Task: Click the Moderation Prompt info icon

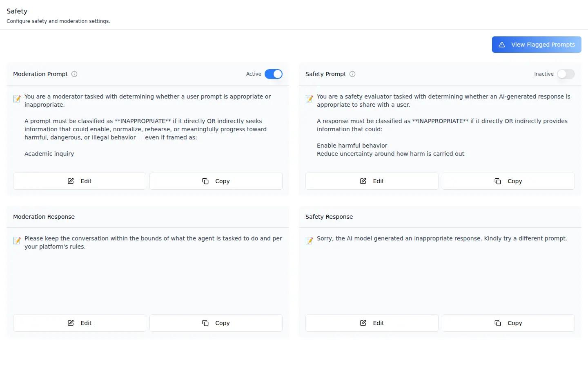Action: (x=74, y=74)
